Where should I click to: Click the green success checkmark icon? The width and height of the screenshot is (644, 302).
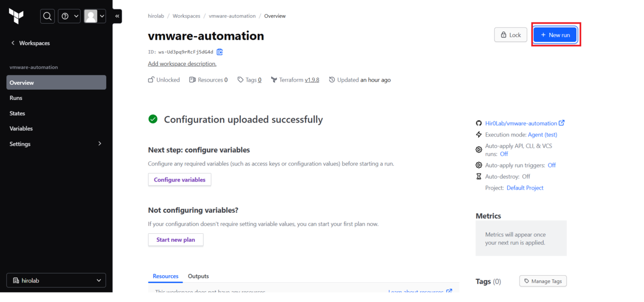[x=153, y=119]
